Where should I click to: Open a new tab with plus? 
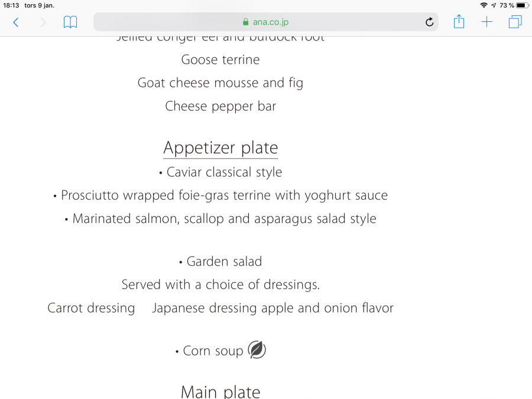(486, 22)
